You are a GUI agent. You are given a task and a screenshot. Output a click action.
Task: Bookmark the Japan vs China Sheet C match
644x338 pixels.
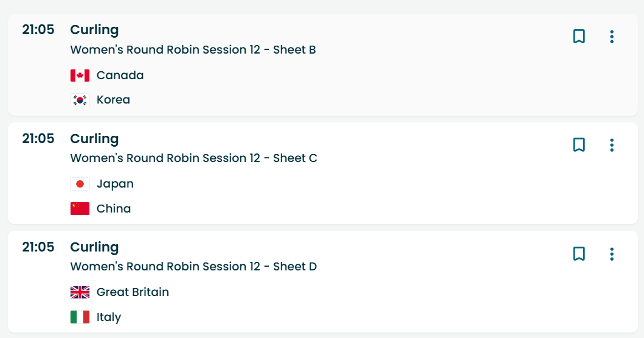coord(579,145)
